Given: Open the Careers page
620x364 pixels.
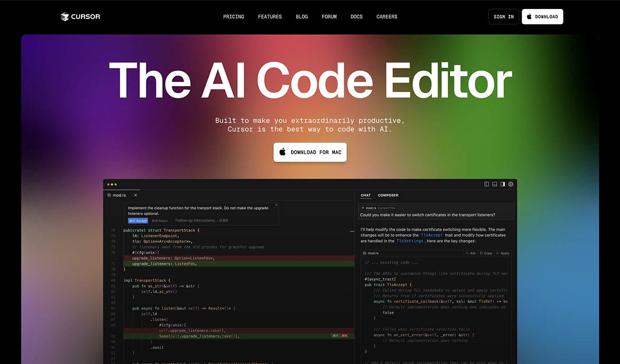Looking at the screenshot, I should (x=387, y=16).
